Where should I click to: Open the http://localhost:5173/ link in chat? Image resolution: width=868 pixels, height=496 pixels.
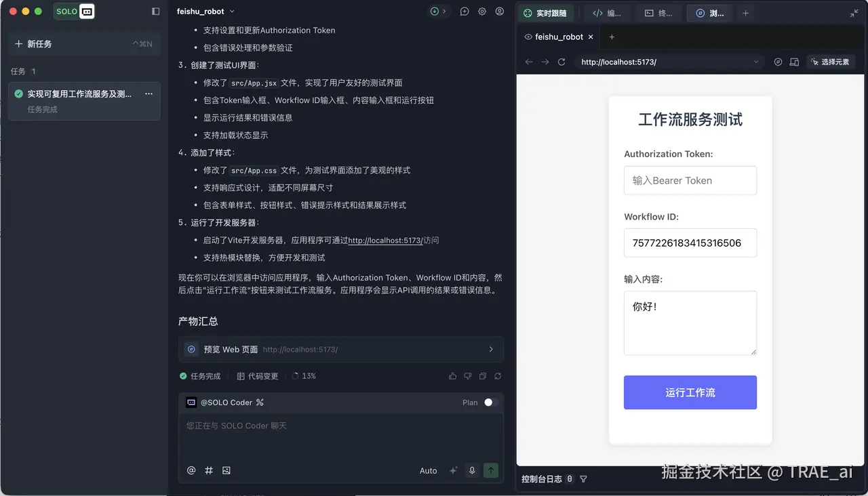point(385,240)
